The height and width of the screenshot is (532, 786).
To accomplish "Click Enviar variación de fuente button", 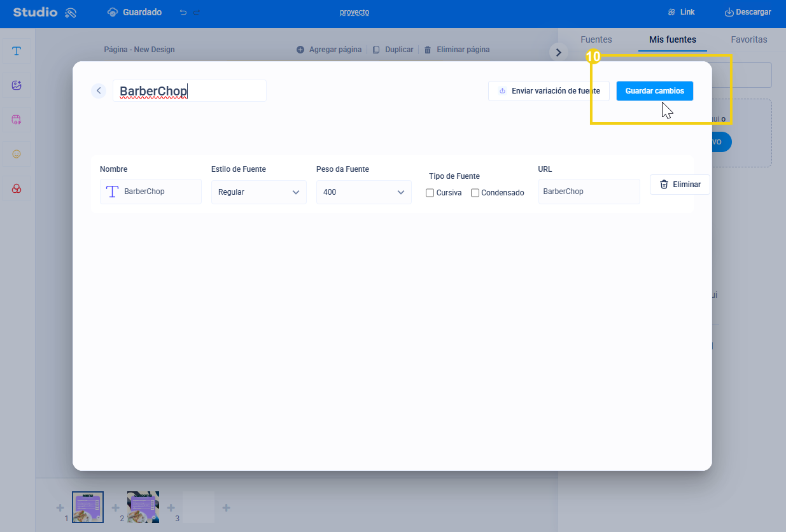I will [549, 91].
